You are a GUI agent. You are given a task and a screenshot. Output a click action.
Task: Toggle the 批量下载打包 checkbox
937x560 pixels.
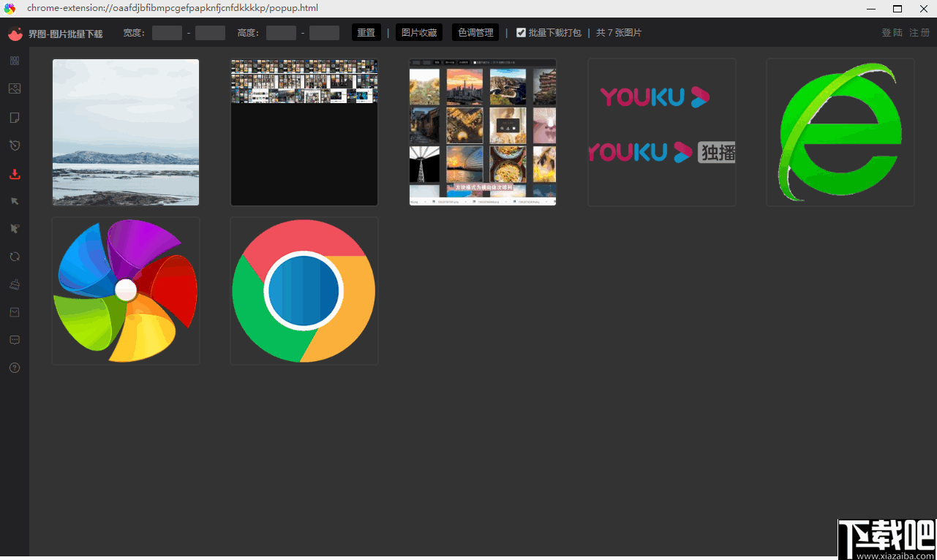tap(521, 33)
